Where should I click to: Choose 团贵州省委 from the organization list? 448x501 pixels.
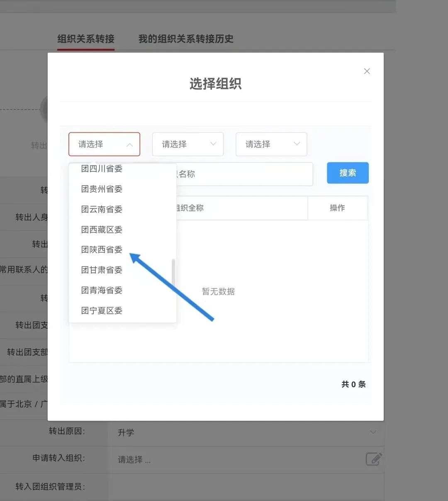pyautogui.click(x=102, y=189)
